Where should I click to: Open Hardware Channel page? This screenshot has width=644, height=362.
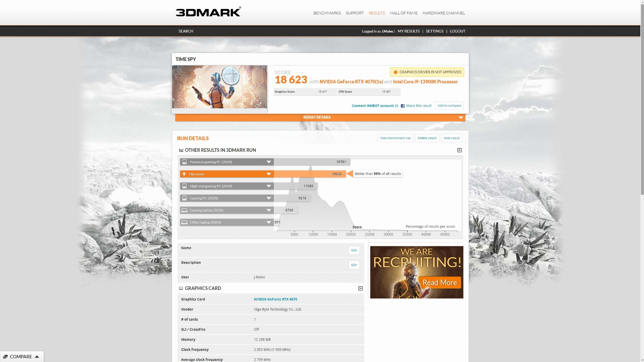443,13
